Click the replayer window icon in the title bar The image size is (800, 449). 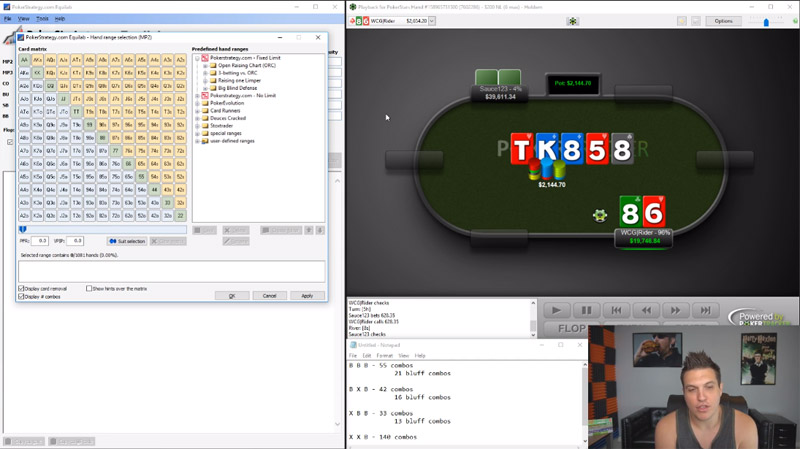point(353,7)
